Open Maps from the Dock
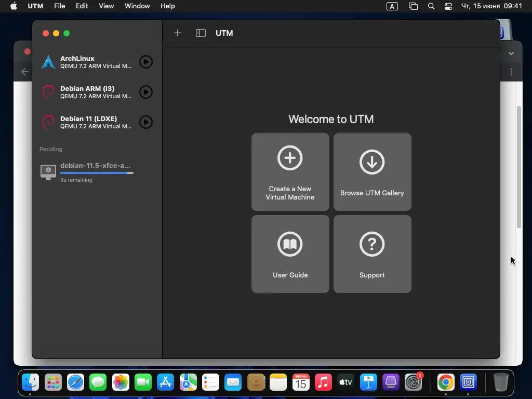Viewport: 532px width, 399px height. (x=188, y=382)
